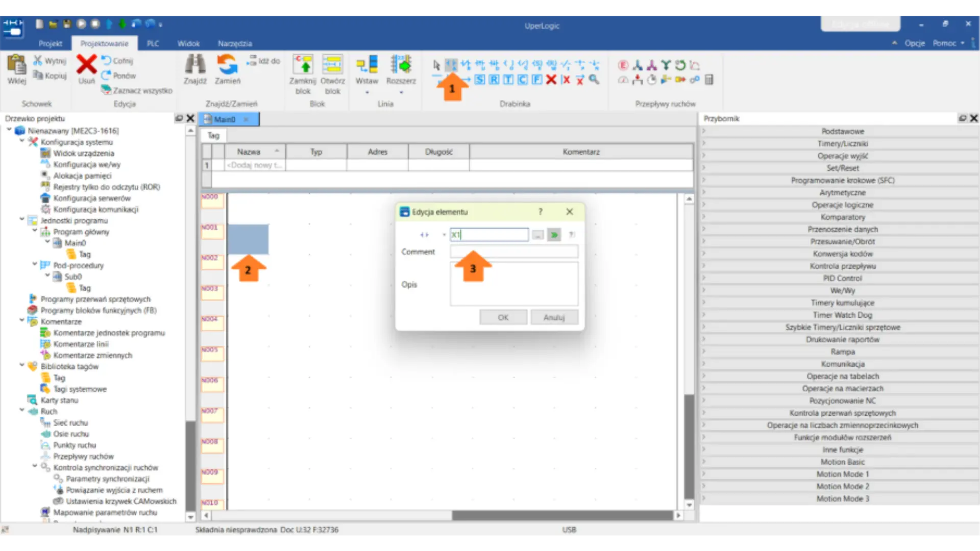Click the calculator icon in Przepływy ruchów
This screenshot has width=980, height=551.
click(x=709, y=80)
